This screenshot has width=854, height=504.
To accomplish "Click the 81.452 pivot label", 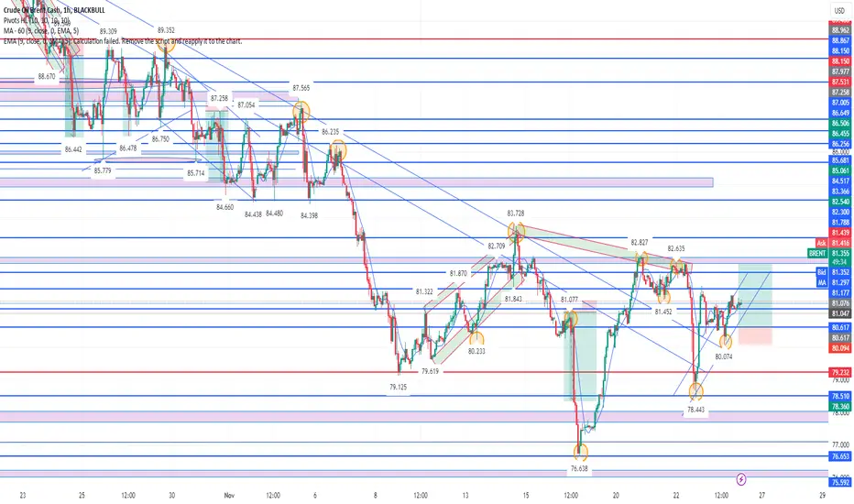I will click(x=662, y=312).
